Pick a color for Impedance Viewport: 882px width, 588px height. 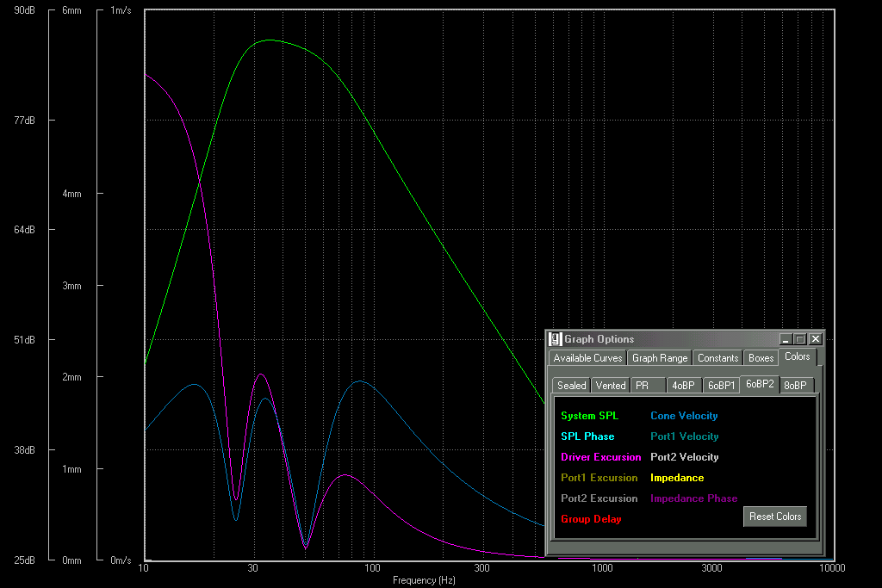(677, 478)
